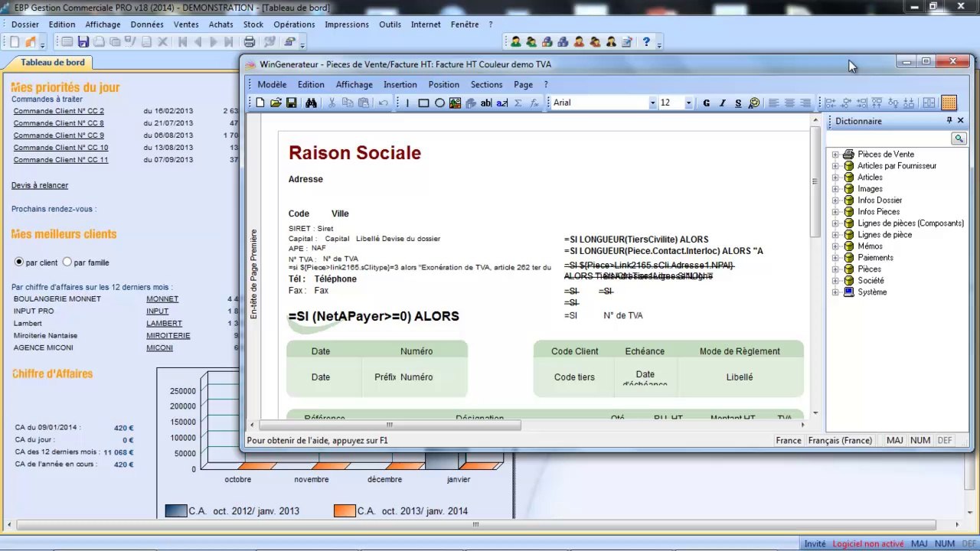Screen dimensions: 980x551
Task: Toggle Italic formatting button
Action: pos(722,103)
